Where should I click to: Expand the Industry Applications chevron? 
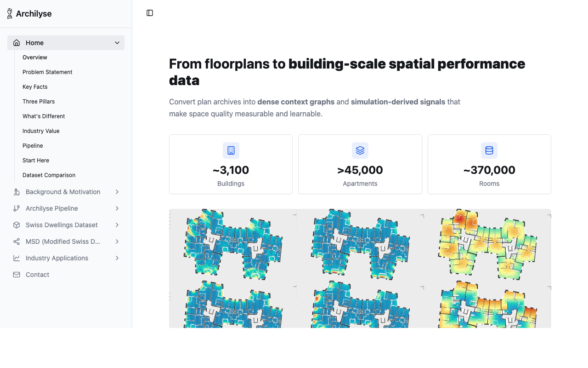click(x=117, y=258)
